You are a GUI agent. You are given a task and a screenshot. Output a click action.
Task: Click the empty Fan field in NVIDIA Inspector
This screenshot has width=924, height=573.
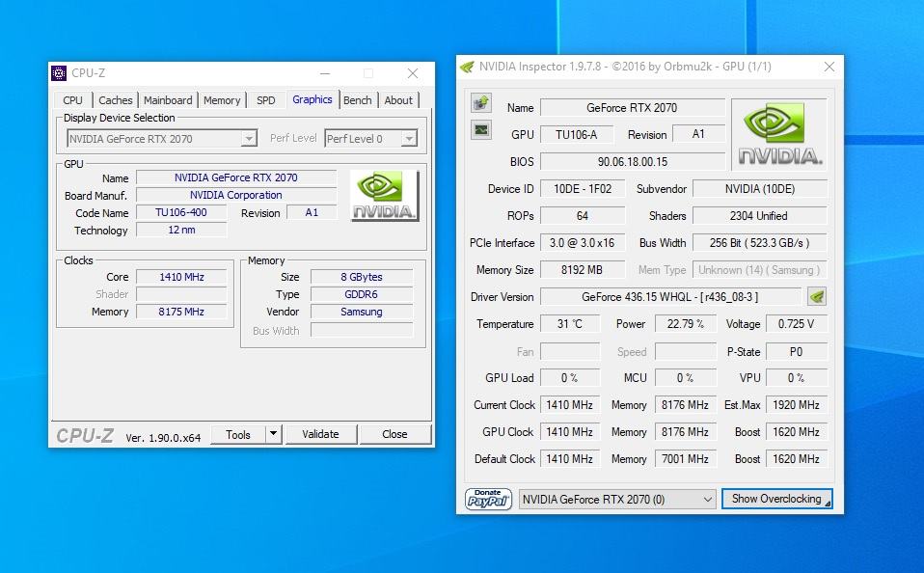(570, 351)
